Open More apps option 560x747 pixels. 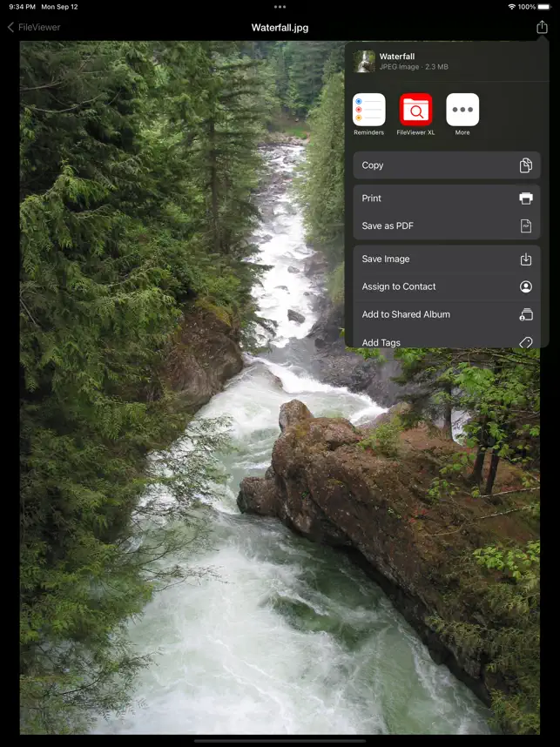pos(462,110)
